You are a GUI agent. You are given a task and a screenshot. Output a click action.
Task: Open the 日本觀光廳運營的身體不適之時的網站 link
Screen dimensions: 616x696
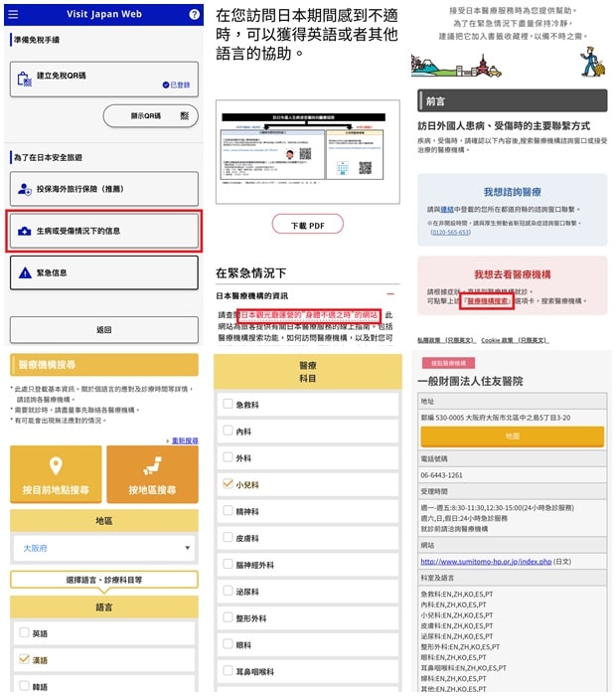tap(309, 315)
